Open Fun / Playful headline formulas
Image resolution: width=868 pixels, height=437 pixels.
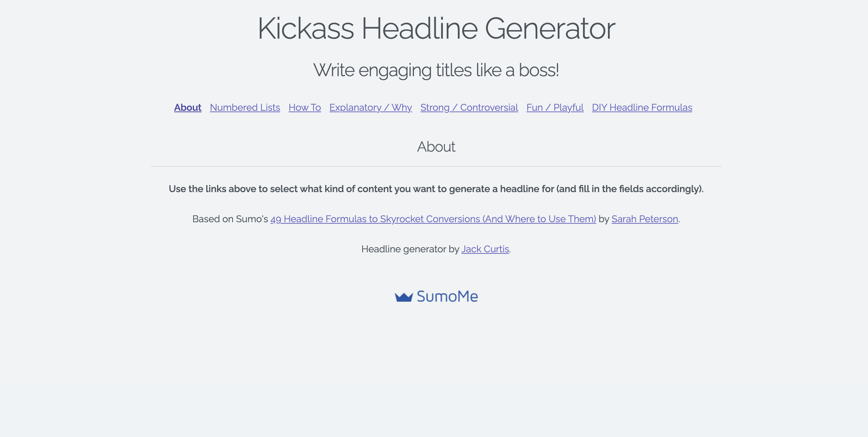(556, 107)
